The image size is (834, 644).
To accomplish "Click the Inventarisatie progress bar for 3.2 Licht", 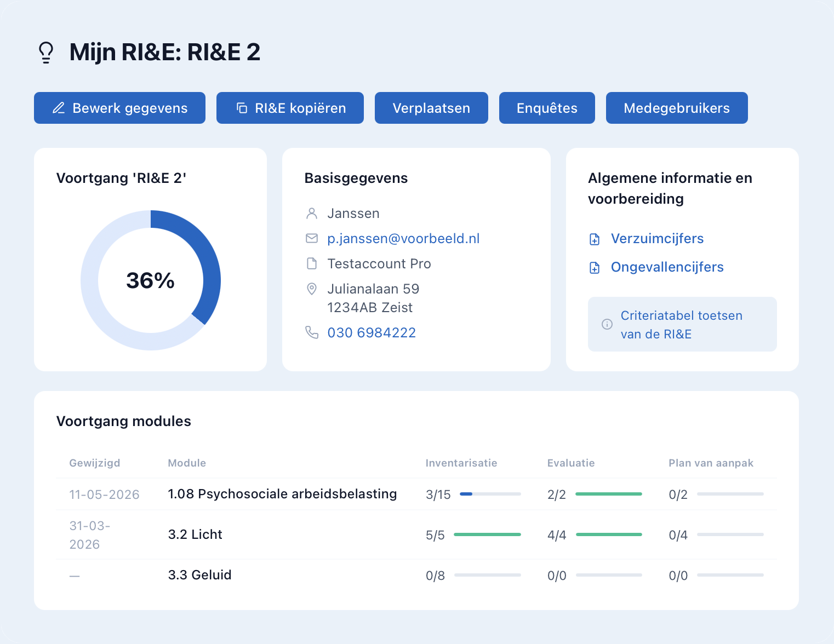I will pos(487,534).
